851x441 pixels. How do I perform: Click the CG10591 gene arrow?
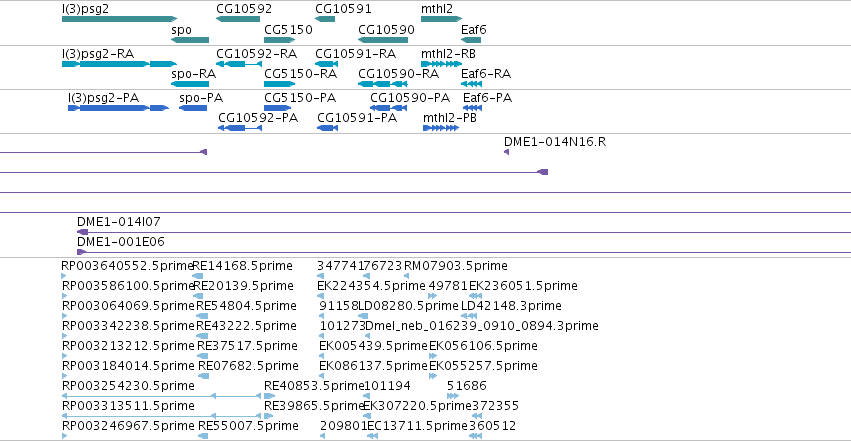pos(325,20)
